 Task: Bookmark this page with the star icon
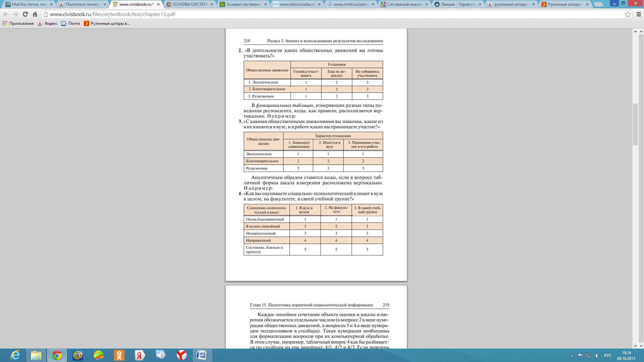coord(628,14)
